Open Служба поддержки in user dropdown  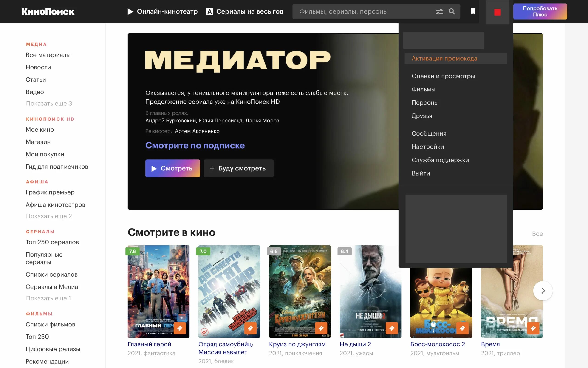tap(440, 160)
